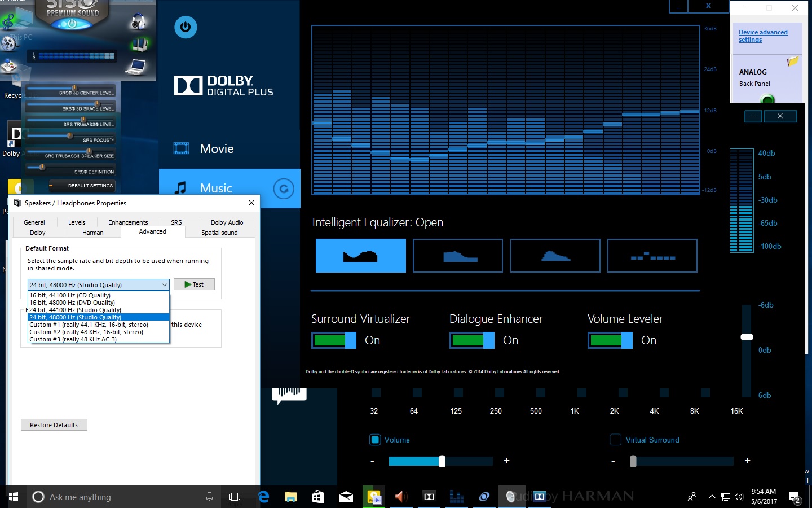Select the SRS music treble clef icon
Viewport: 812px width, 508px height.
8,21
